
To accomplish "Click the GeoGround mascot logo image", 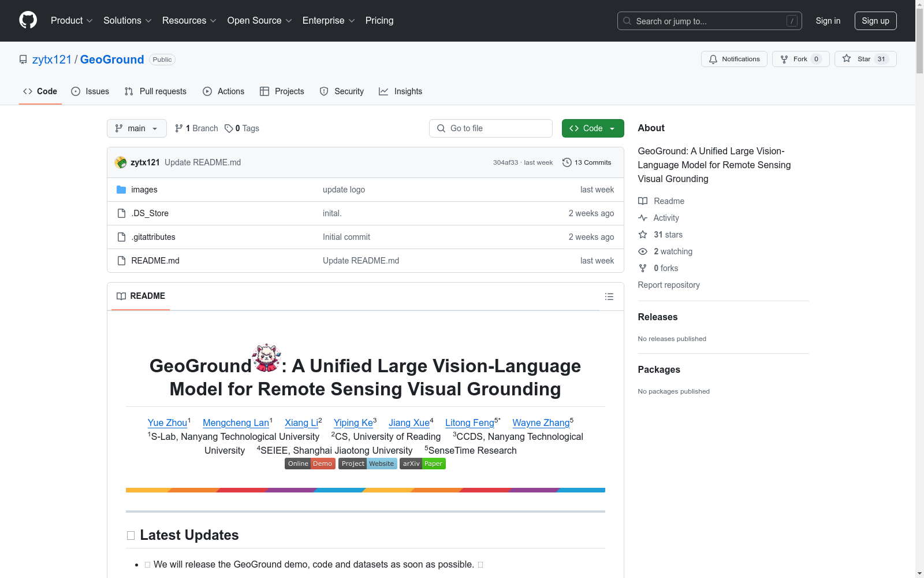I will point(266,358).
